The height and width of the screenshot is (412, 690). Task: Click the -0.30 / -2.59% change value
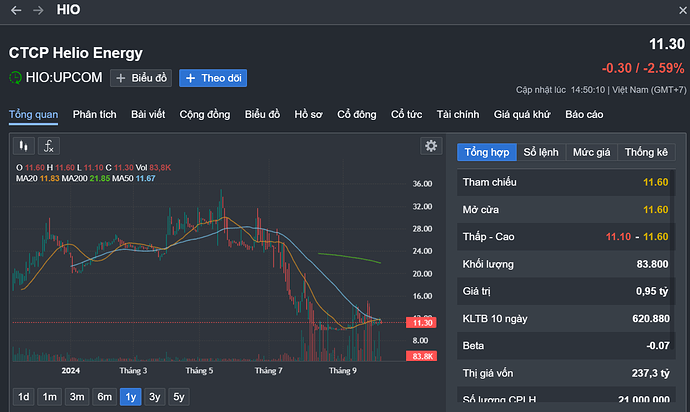click(x=643, y=68)
